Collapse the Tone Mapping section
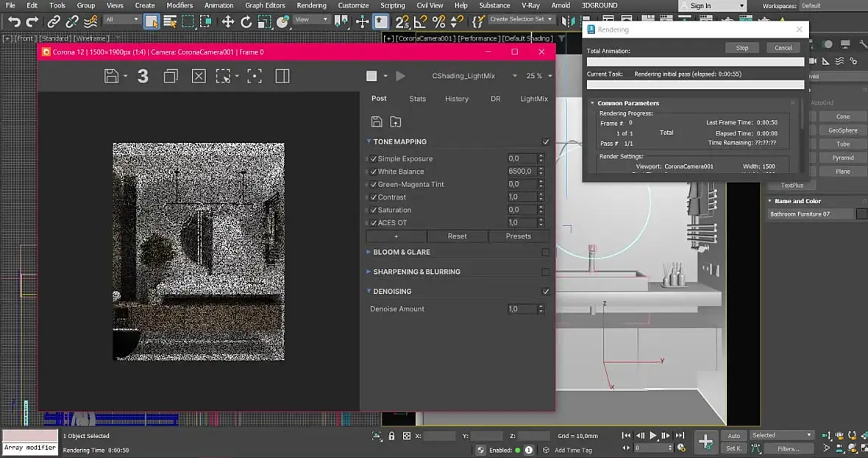 pyautogui.click(x=369, y=142)
